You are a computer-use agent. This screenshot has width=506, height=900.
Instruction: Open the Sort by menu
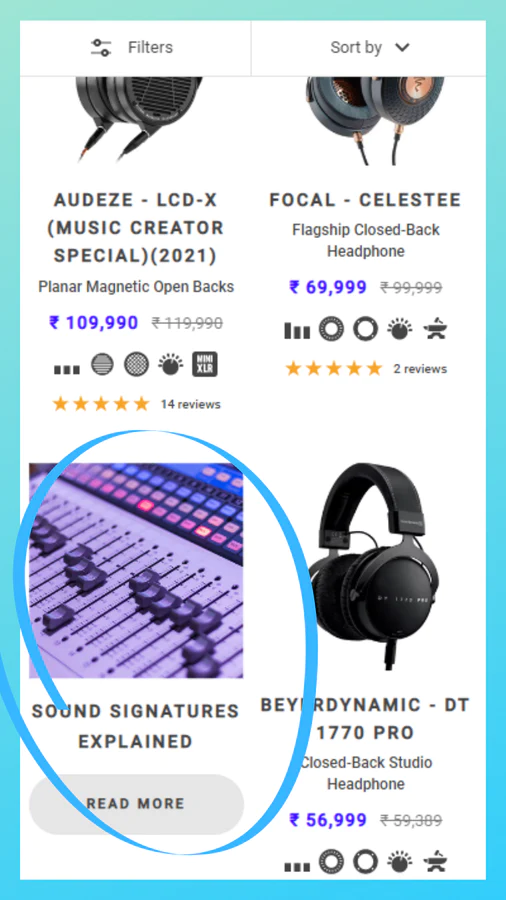(x=369, y=48)
